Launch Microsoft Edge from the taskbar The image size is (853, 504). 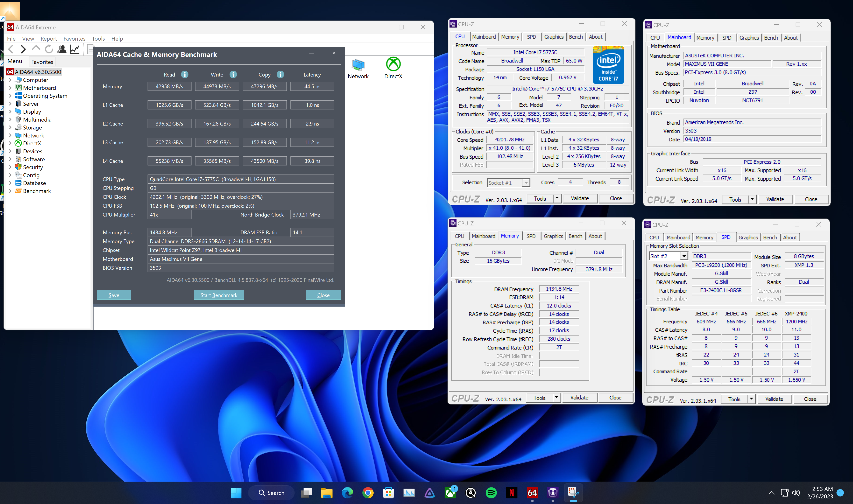tap(347, 493)
